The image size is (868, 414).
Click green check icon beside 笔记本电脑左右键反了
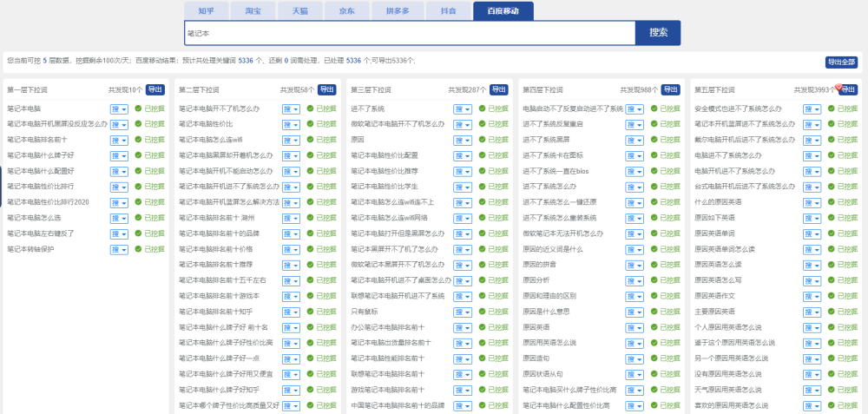point(138,233)
